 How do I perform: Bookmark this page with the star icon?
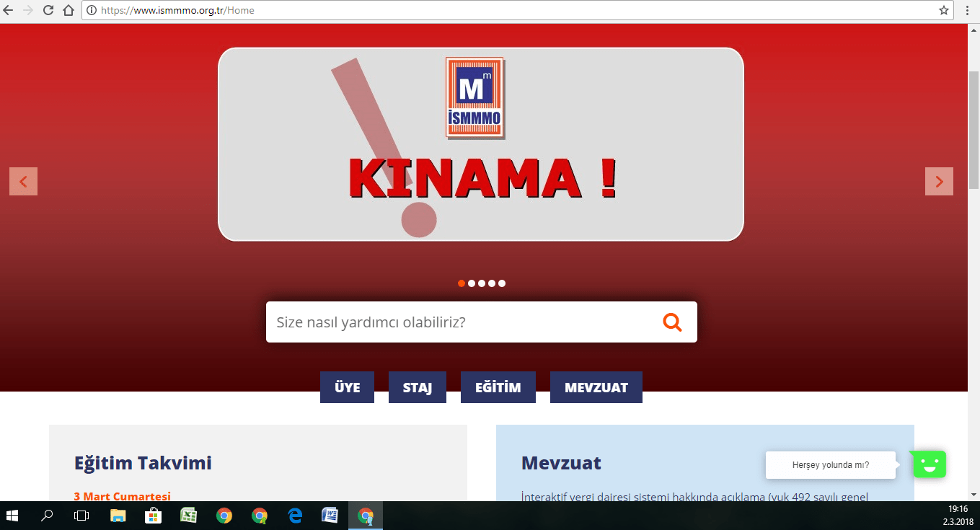(943, 10)
